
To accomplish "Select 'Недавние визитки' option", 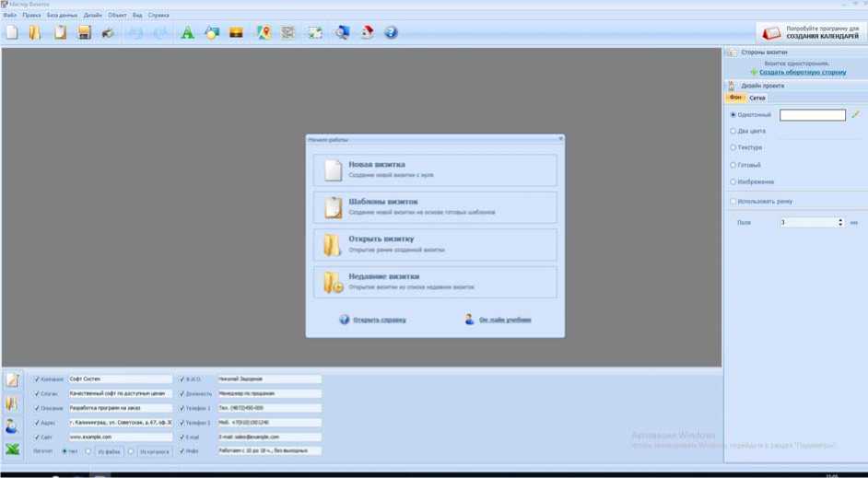I will 435,282.
